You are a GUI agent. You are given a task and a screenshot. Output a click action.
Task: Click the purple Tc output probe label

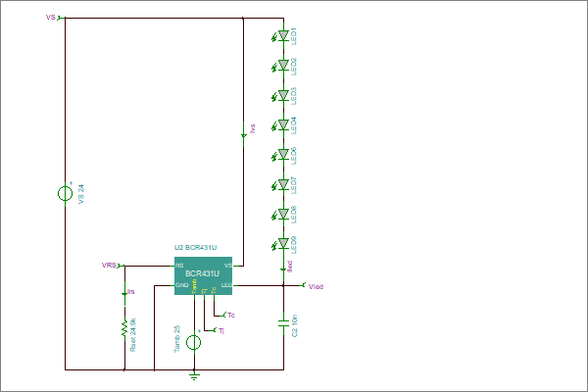(x=231, y=316)
